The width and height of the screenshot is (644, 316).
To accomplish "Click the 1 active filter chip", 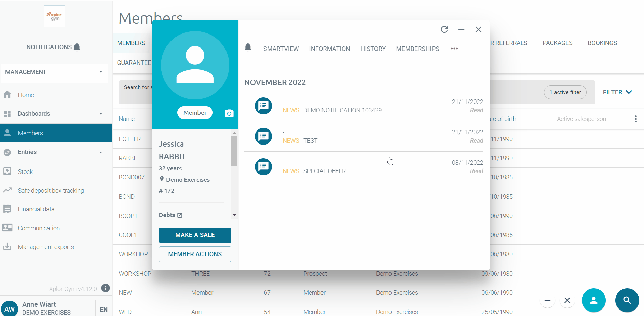I will pos(565,92).
